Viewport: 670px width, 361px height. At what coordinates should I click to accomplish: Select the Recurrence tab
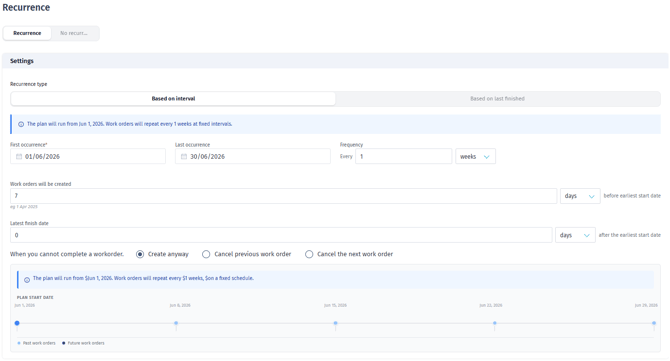click(27, 33)
